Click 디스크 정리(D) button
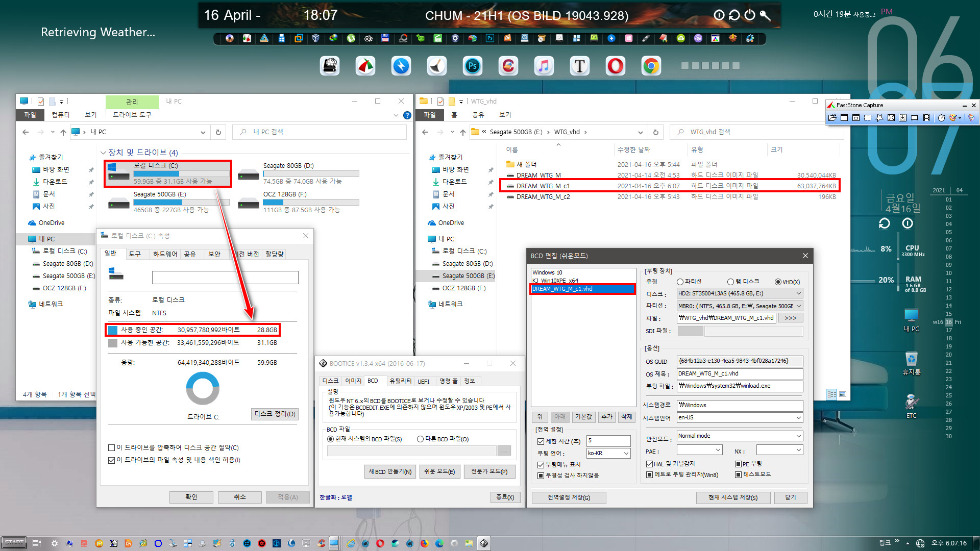 (x=275, y=414)
